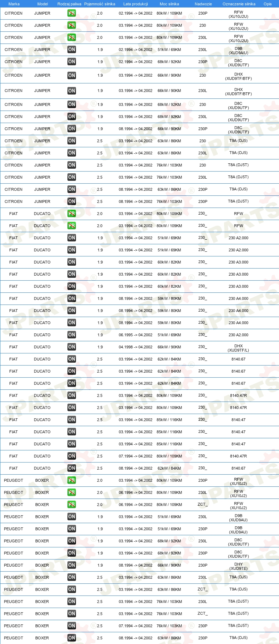The height and width of the screenshot is (644, 279).
Task: Click ON icon in Fiat Ducato 07.1994 row
Action: tap(71, 456)
